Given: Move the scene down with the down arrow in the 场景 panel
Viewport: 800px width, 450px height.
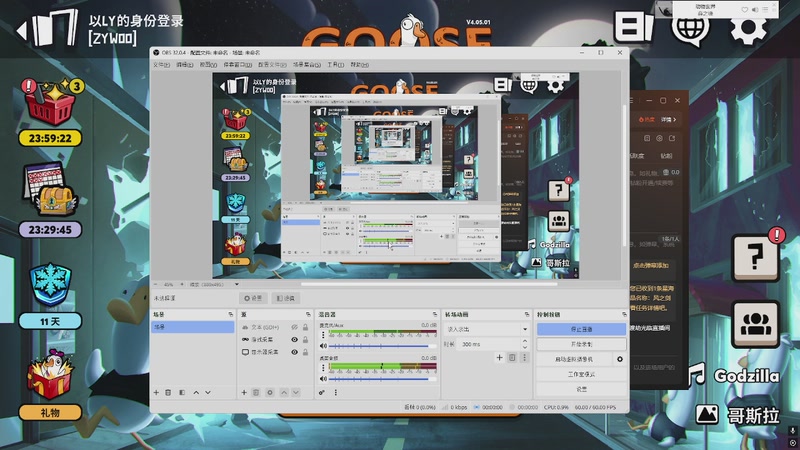Looking at the screenshot, I should (x=208, y=392).
